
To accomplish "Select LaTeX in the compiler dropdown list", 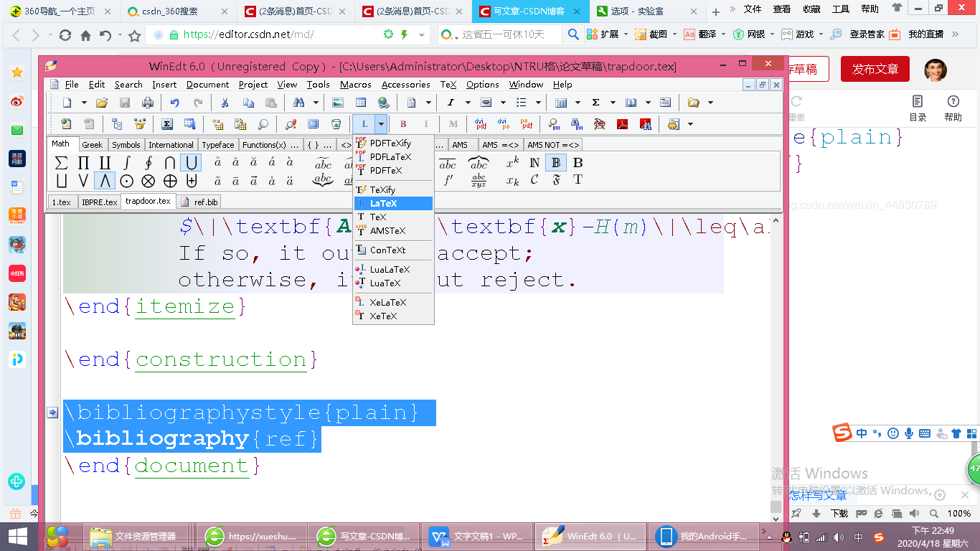I will pyautogui.click(x=393, y=203).
